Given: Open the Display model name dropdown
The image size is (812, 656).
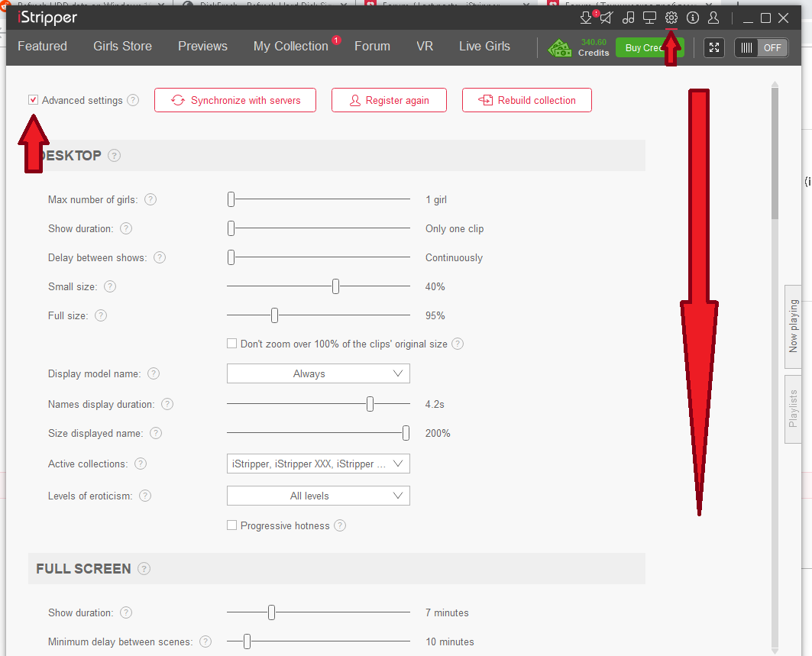Looking at the screenshot, I should [x=319, y=373].
